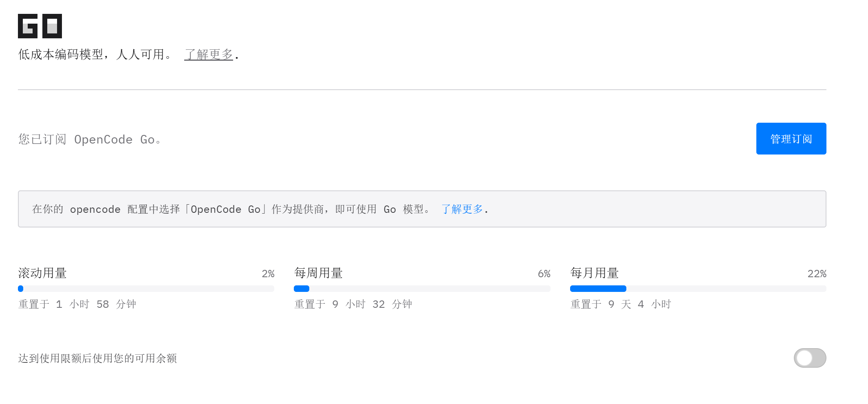Click the 滚动用量 progress bar
The width and height of the screenshot is (868, 404).
pyautogui.click(x=146, y=289)
